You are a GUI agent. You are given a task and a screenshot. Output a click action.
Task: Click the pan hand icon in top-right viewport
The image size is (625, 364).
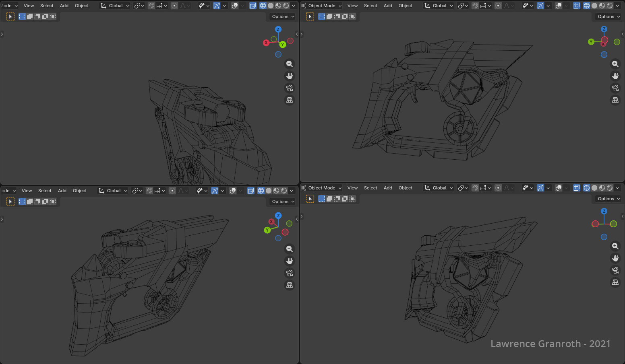coord(615,76)
